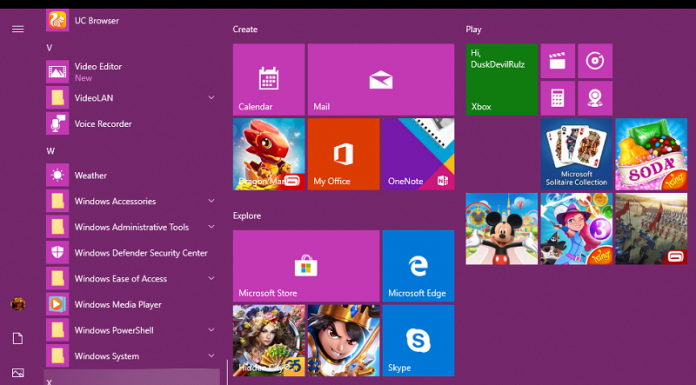Open Windows Media Player

click(132, 304)
